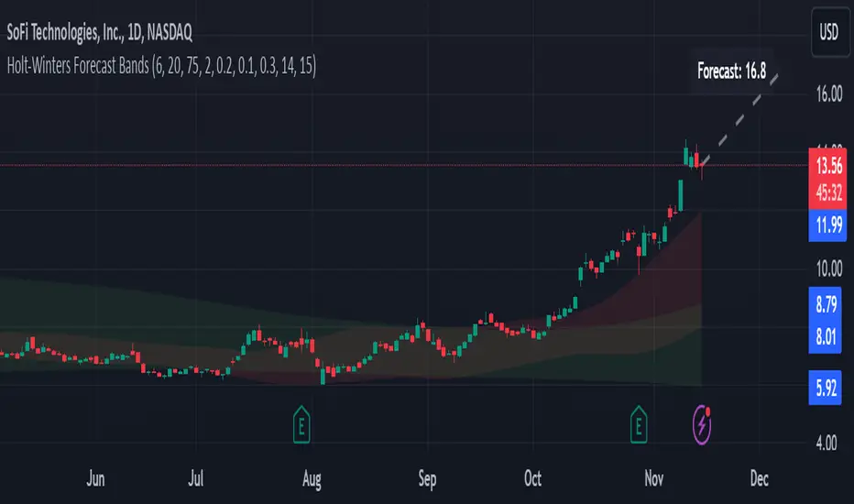854x504 pixels.
Task: Click the late-October earnings 'E' marker icon
Action: click(x=639, y=424)
